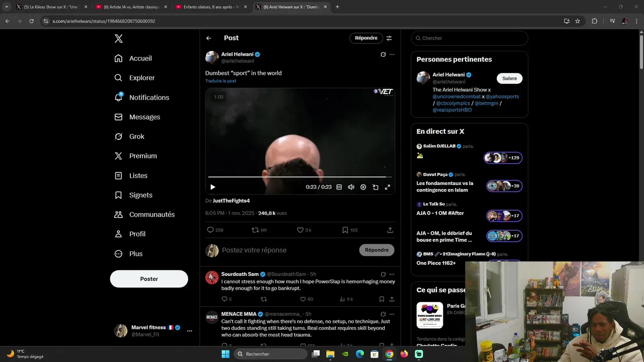Open reply sorting filter icon
Image resolution: width=644 pixels, height=362 pixels.
[389, 38]
